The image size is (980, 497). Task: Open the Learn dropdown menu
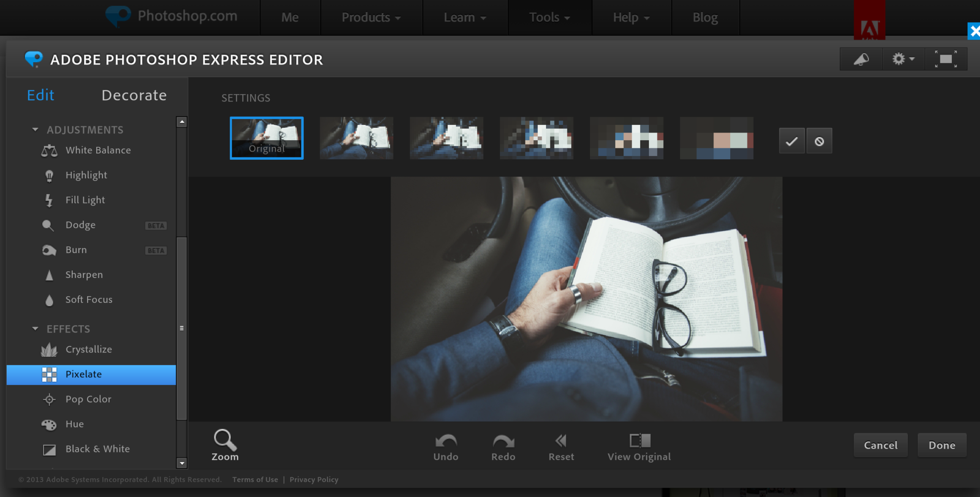pyautogui.click(x=465, y=18)
